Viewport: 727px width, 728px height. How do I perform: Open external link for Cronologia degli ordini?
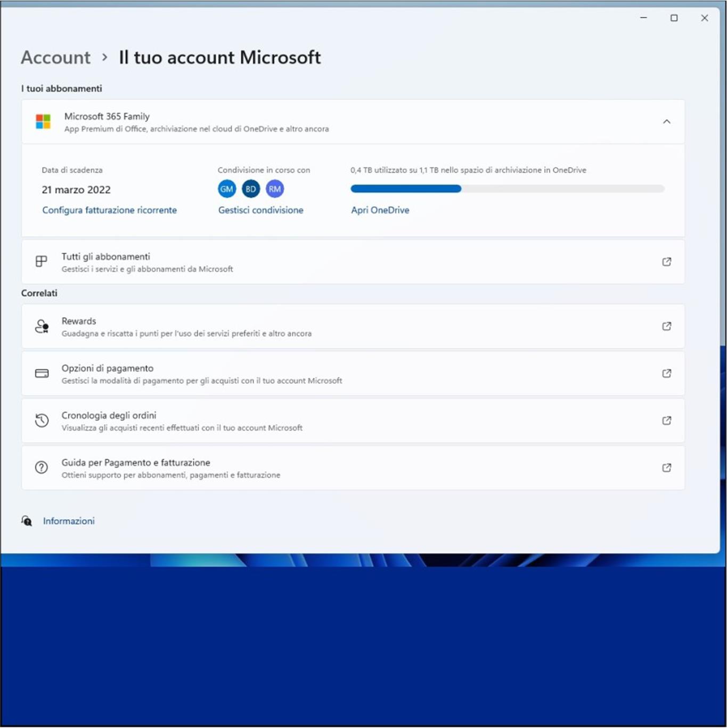666,420
